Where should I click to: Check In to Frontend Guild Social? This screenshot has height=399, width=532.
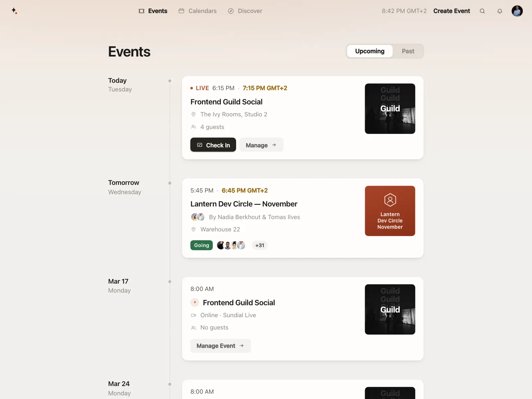(x=213, y=145)
